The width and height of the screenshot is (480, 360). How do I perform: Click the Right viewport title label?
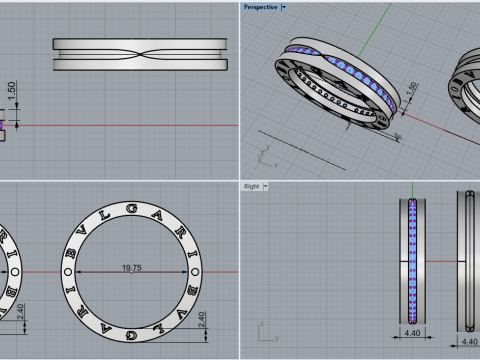[251, 186]
